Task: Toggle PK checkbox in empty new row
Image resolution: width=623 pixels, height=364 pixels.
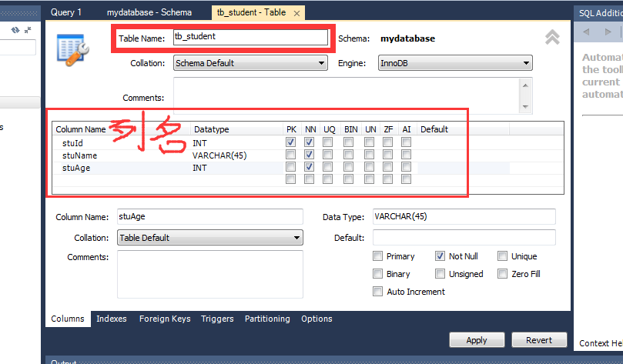Action: point(290,179)
